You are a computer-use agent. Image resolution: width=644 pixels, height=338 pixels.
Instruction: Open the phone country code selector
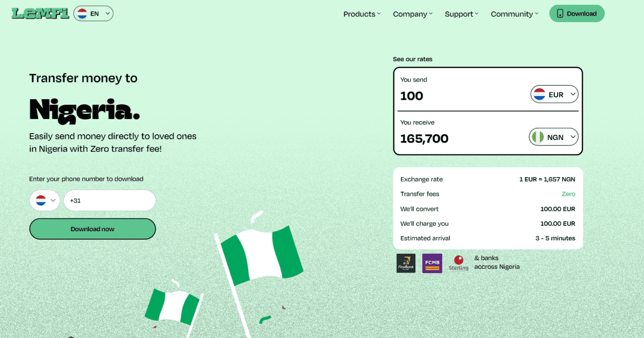click(x=45, y=201)
